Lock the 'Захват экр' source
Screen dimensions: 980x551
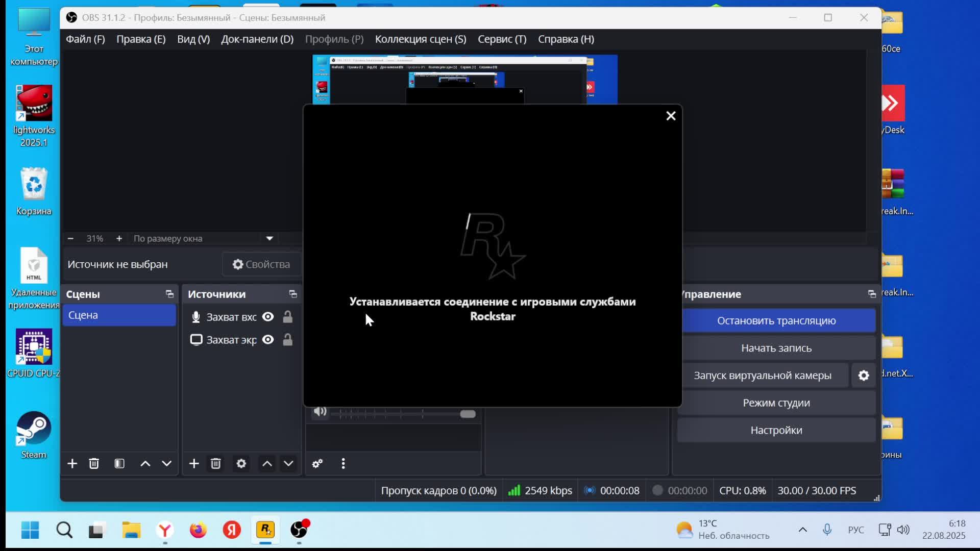pos(288,340)
